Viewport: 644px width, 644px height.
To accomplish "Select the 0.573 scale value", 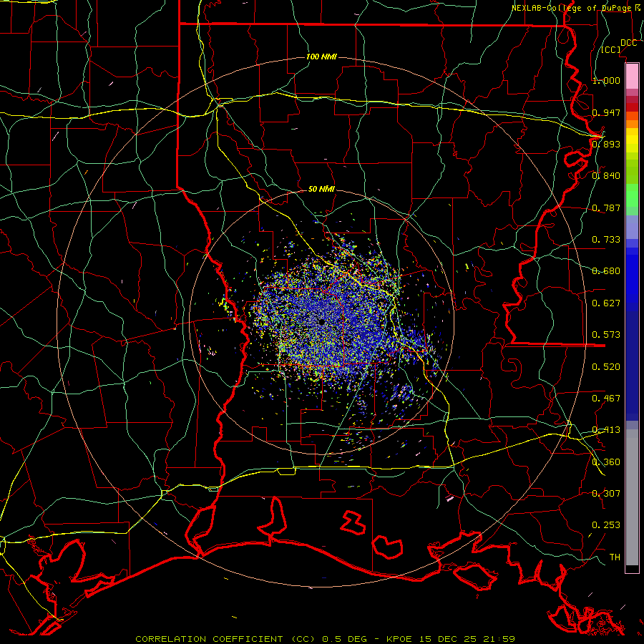I will 606,335.
